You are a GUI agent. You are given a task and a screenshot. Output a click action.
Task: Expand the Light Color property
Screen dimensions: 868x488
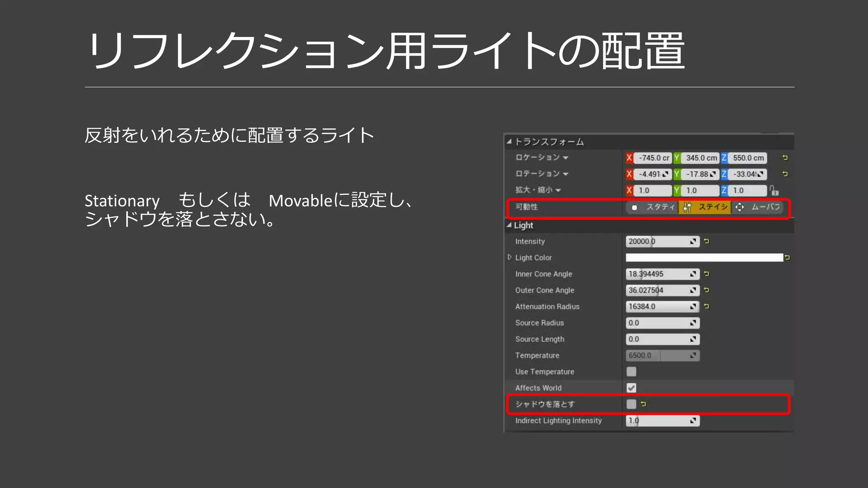click(509, 257)
